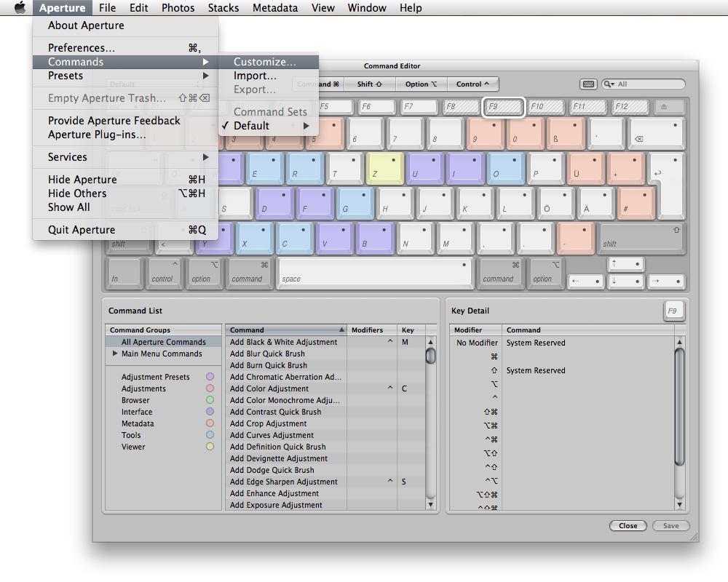Viewport: 728px width, 582px height.
Task: Click Tools blue color dot
Action: pyautogui.click(x=210, y=435)
